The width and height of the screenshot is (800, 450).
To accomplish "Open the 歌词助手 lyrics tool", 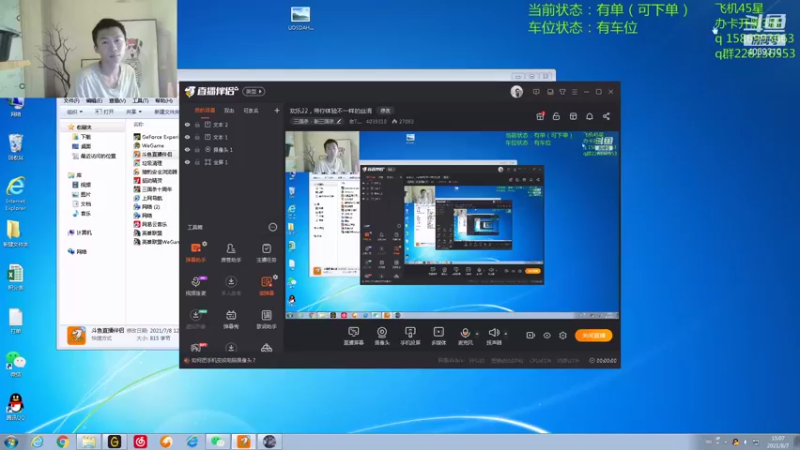I will point(266,319).
